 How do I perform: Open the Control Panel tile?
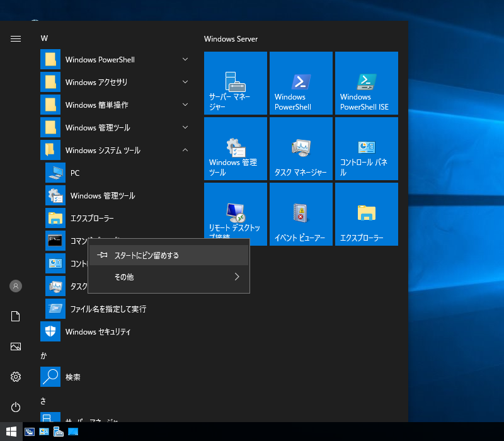pos(367,149)
